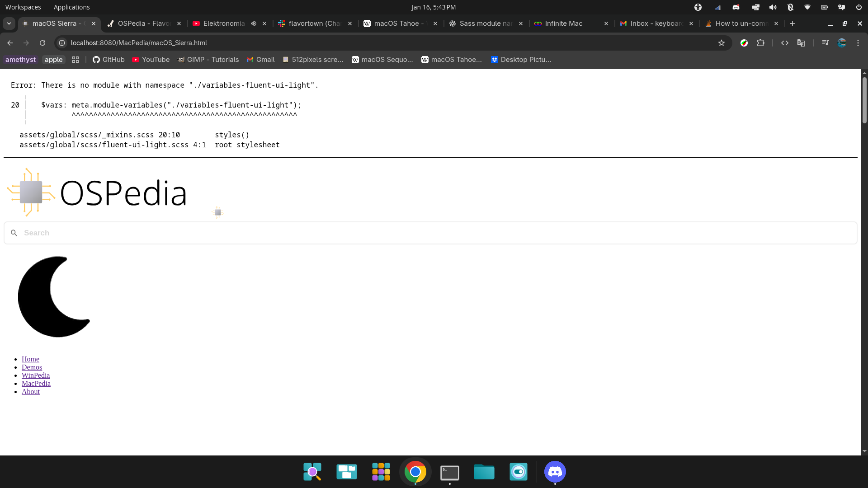Open the WinPedia navigation link

point(36,375)
